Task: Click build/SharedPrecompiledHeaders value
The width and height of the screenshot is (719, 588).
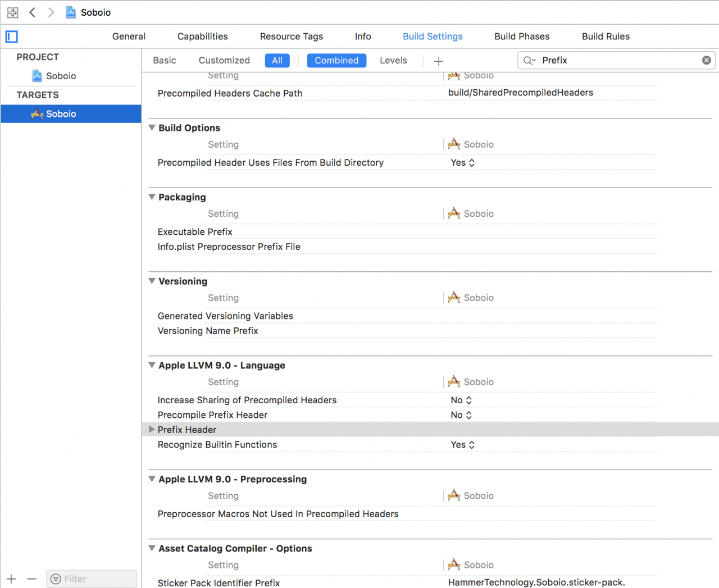Action: pos(521,93)
